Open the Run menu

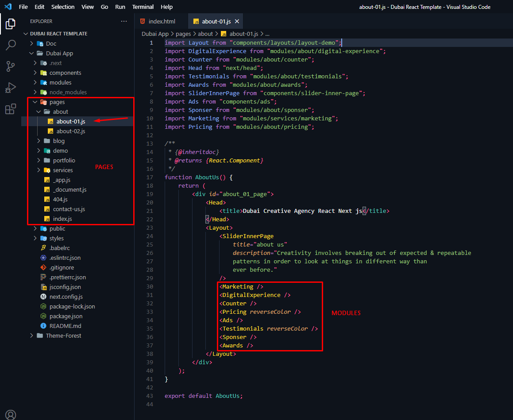tap(120, 7)
